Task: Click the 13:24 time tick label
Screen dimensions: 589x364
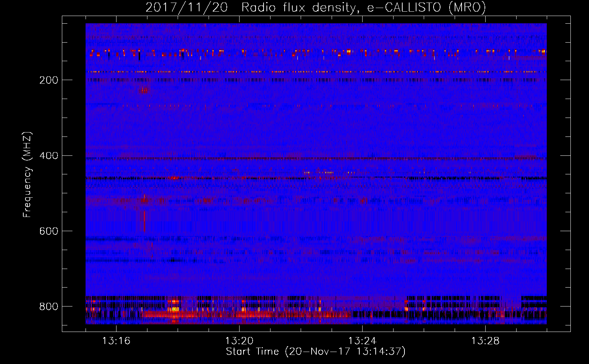Action: click(x=362, y=341)
